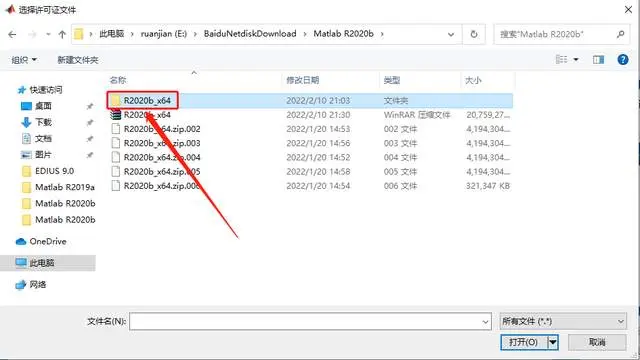This screenshot has width=640, height=360.
Task: Select the 005 文件 type row
Action: (310, 172)
